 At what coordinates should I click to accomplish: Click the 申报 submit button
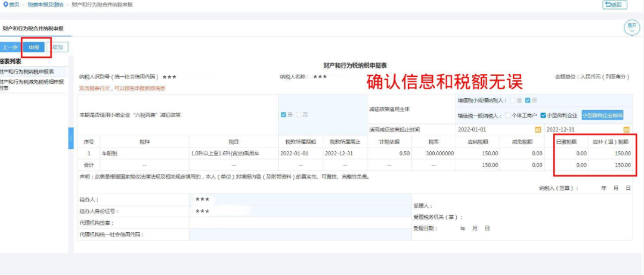(x=33, y=47)
